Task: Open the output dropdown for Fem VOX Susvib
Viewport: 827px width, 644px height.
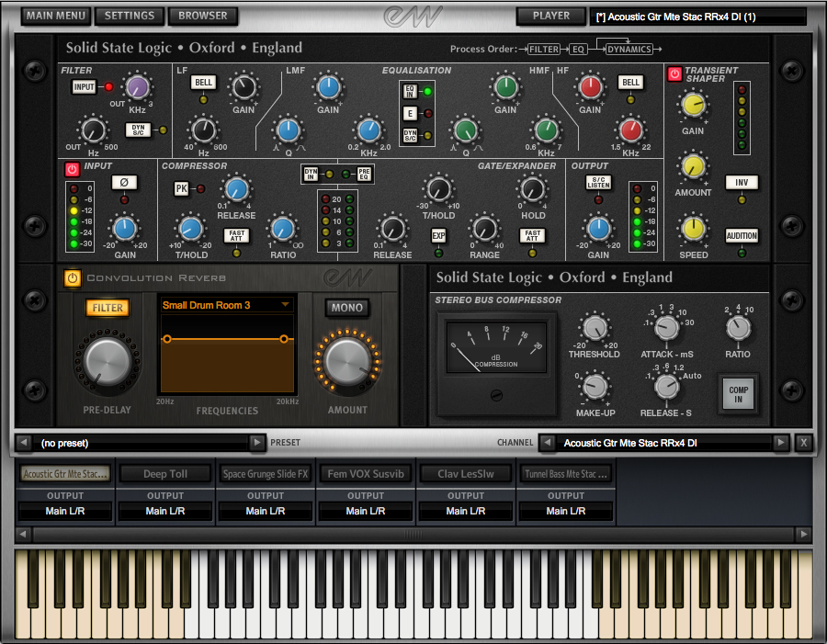Action: coord(366,511)
